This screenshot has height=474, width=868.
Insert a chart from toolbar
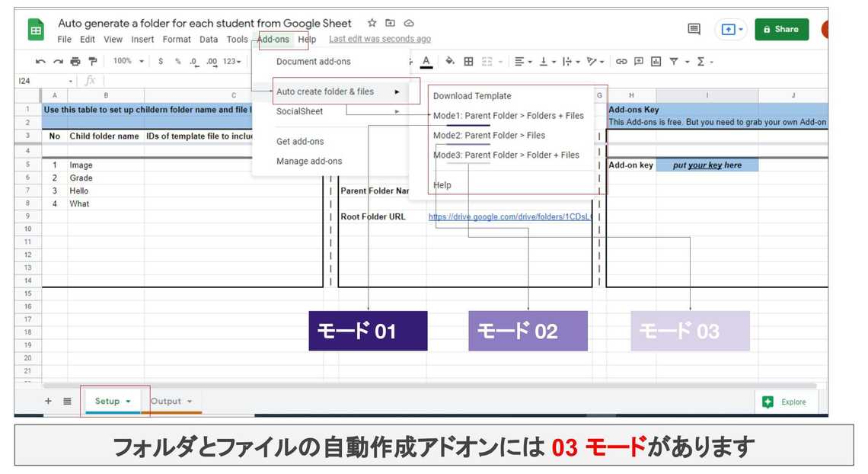[656, 62]
